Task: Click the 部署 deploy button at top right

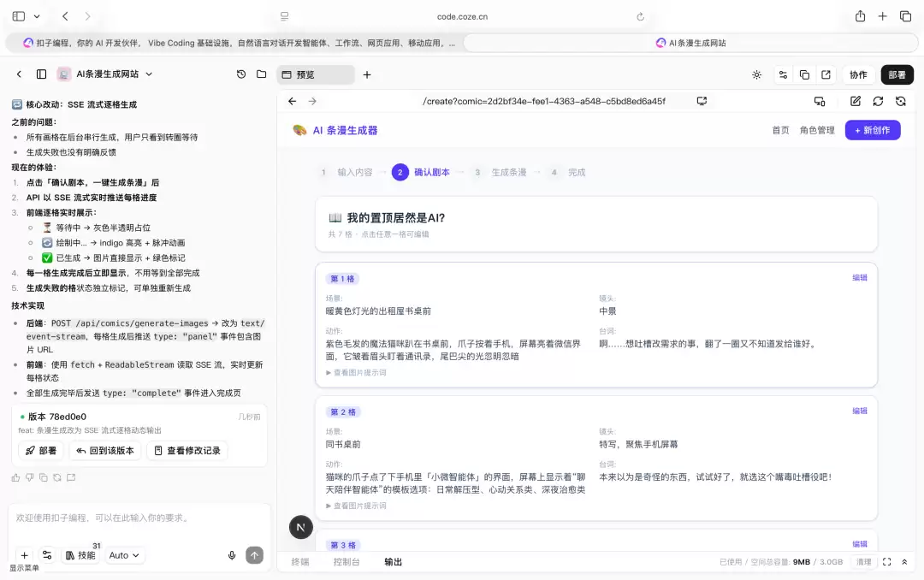Action: [897, 75]
